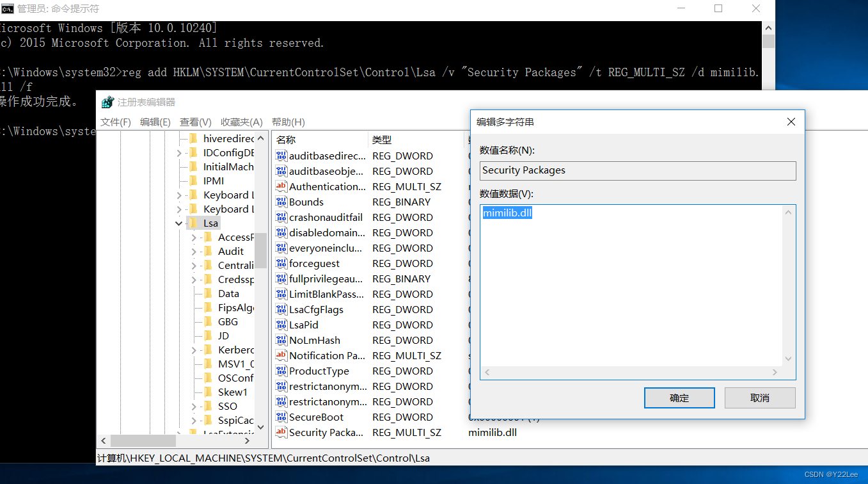
Task: Select the forceguest value icon
Action: coord(281,263)
